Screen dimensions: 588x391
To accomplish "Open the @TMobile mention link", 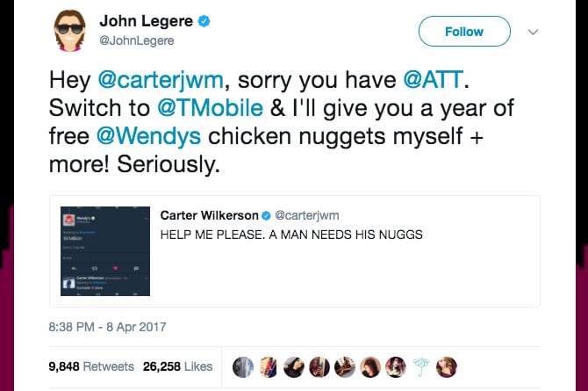I will pyautogui.click(x=210, y=108).
